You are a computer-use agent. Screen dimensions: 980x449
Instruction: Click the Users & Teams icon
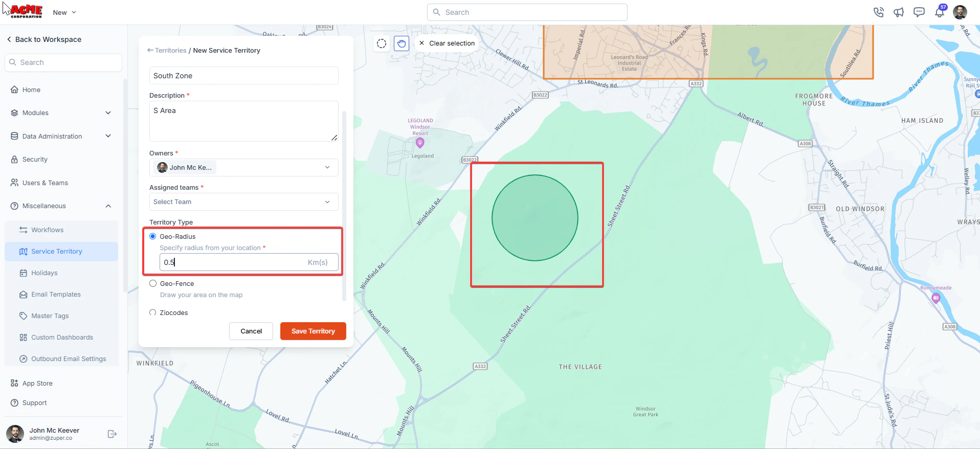tap(14, 183)
